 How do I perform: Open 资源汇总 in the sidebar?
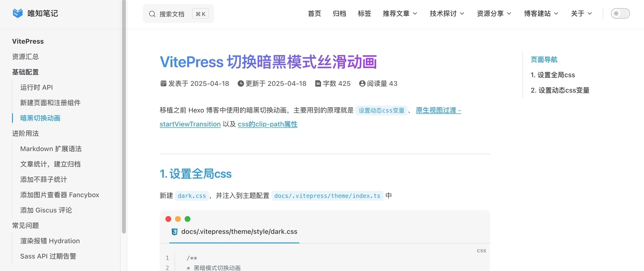pos(25,57)
